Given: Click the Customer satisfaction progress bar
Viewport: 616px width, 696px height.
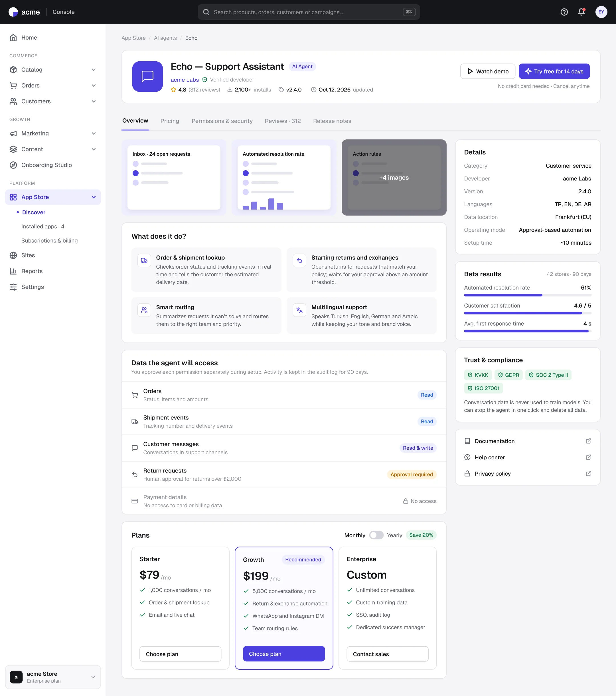Looking at the screenshot, I should 528,313.
